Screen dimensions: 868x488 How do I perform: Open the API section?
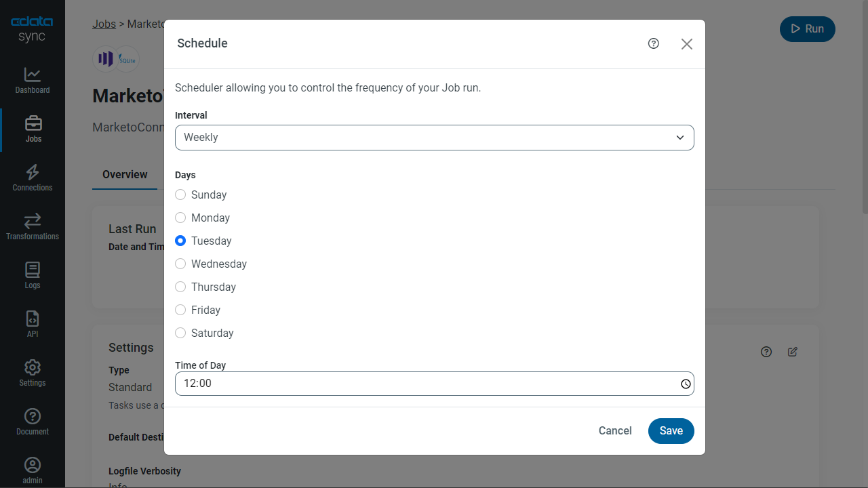pos(33,324)
